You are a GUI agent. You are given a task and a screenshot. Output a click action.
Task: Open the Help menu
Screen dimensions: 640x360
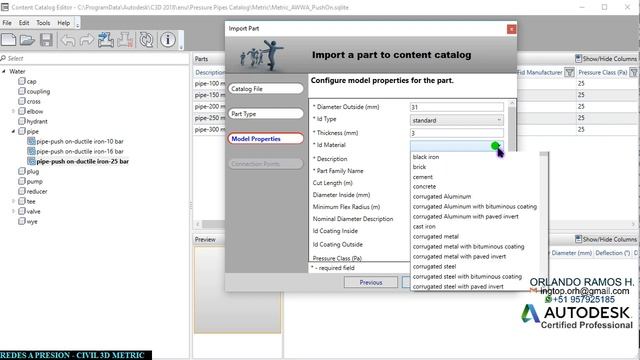[63, 23]
